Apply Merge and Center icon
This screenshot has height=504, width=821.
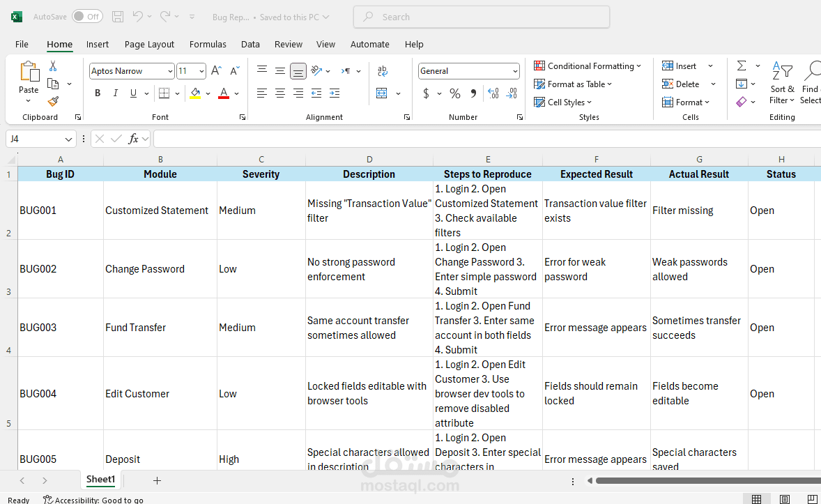point(382,93)
